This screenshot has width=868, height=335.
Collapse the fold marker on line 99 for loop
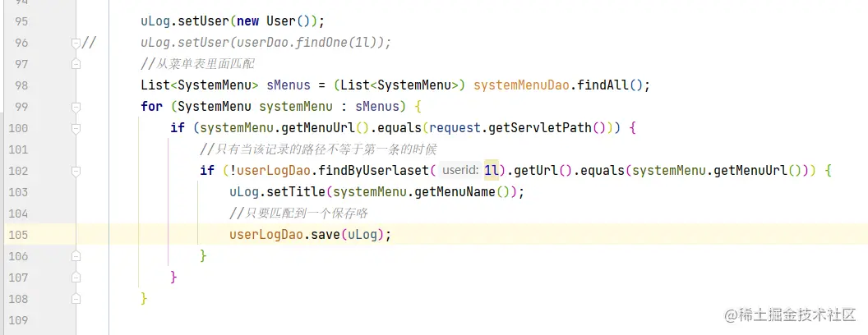[76, 107]
